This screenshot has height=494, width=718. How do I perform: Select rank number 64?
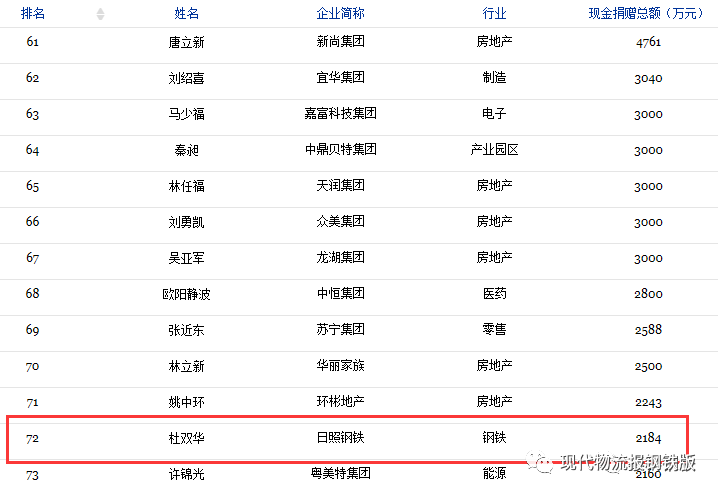click(33, 150)
